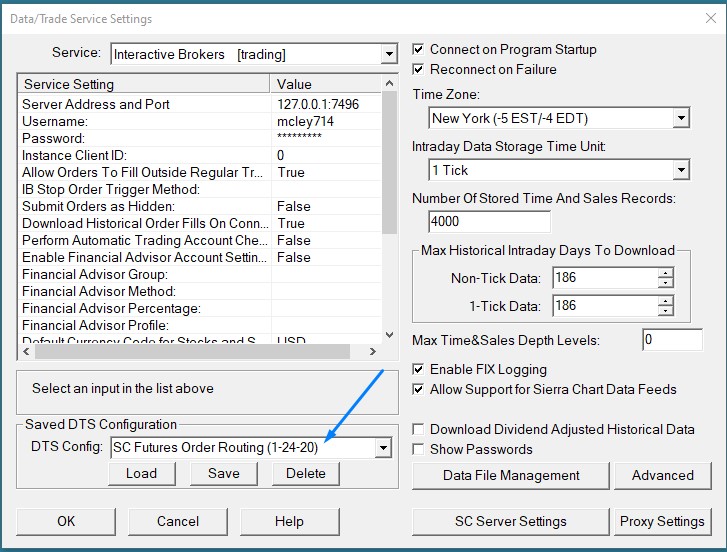Increase 1-Tick Data days with up arrow

click(666, 300)
